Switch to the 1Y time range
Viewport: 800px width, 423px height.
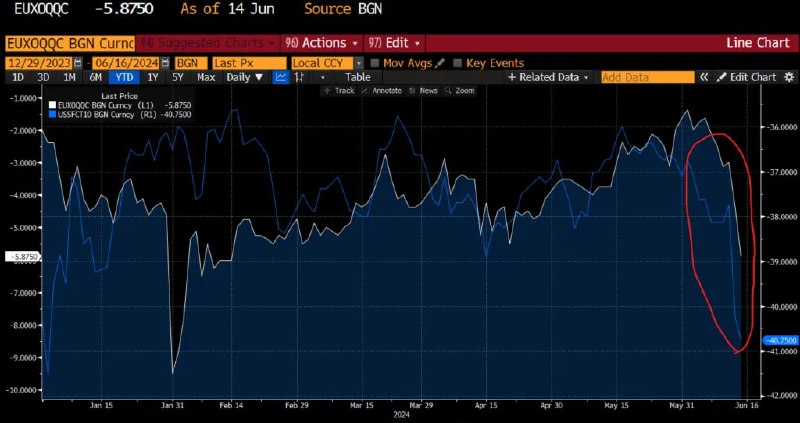pyautogui.click(x=153, y=78)
